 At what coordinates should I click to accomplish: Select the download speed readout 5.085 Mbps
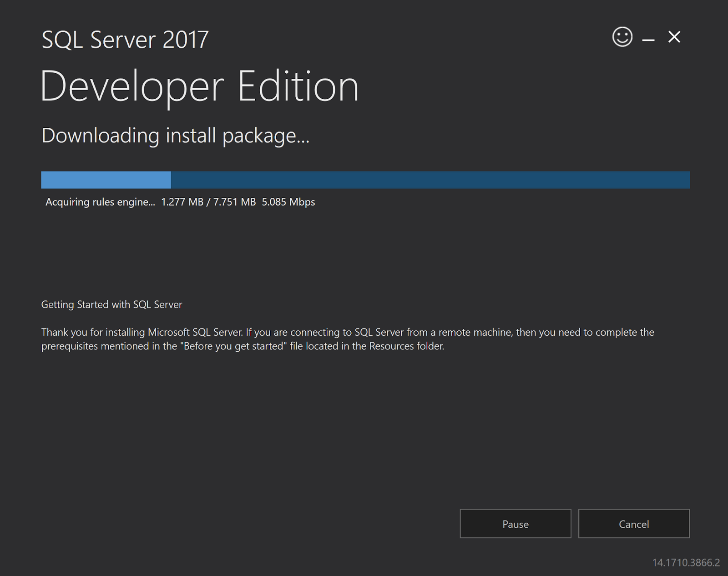click(288, 202)
